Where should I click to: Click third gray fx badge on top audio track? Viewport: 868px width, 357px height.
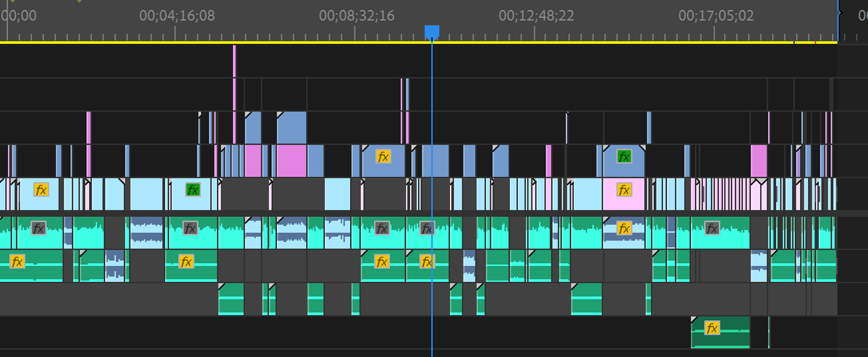(x=382, y=228)
